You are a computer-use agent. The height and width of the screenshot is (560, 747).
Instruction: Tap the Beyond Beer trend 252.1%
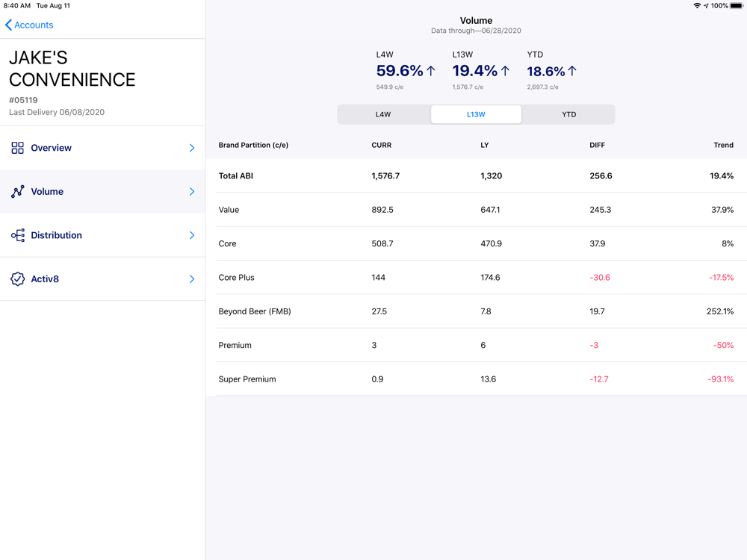click(x=720, y=311)
